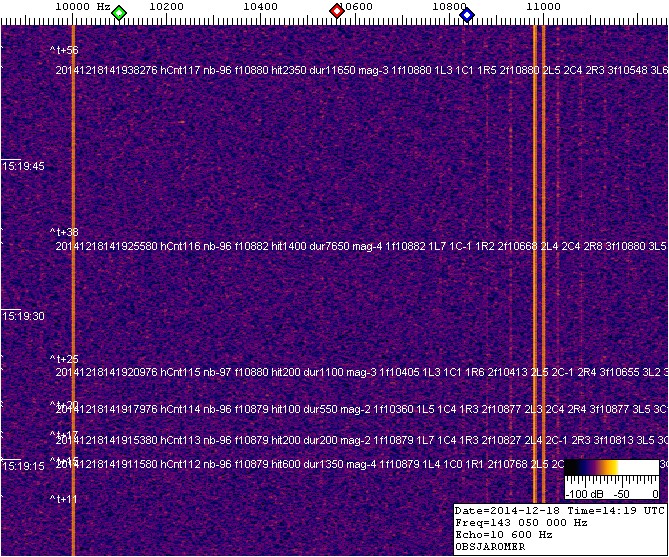Screen dimensions: 669x557
Task: Click the dB color palette gradient bar
Action: pyautogui.click(x=610, y=468)
